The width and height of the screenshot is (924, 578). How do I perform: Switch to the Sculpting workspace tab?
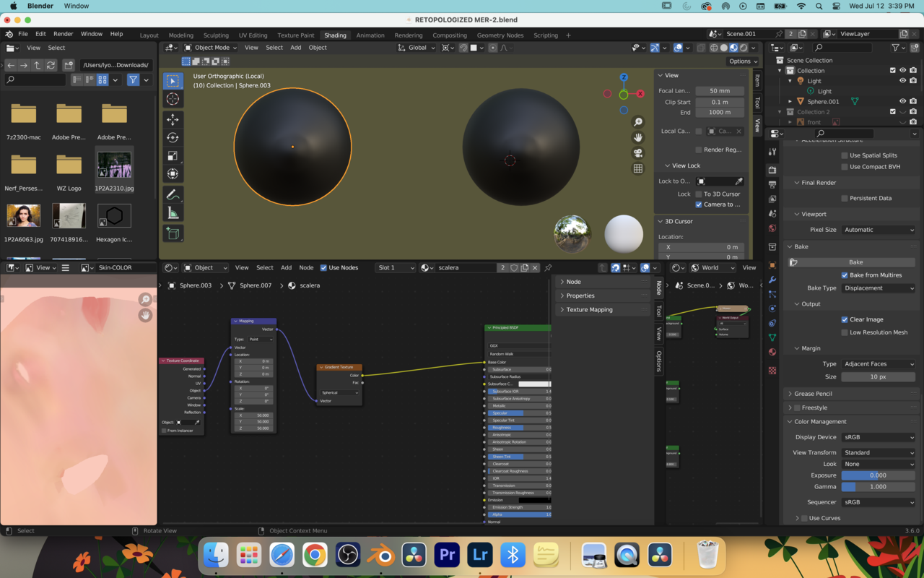pos(216,35)
